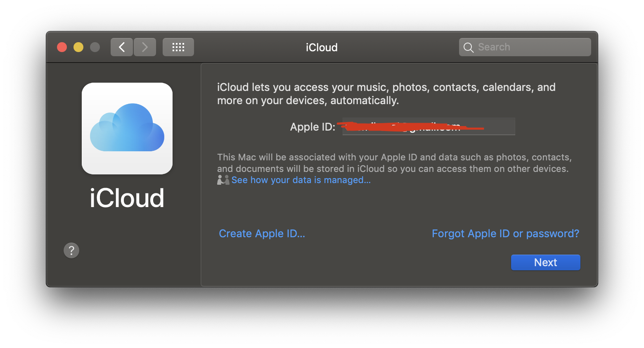
Task: Show all preferences via grid icon
Action: 178,47
